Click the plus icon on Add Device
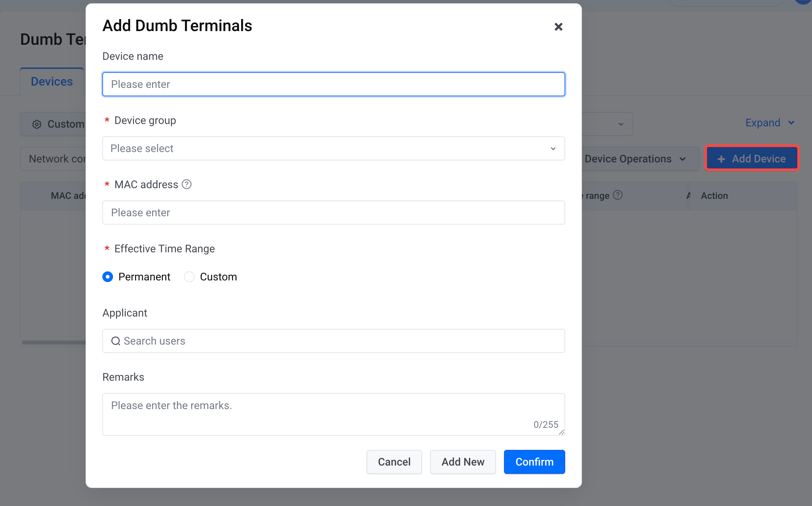Screen dimensions: 812x506 (722, 159)
